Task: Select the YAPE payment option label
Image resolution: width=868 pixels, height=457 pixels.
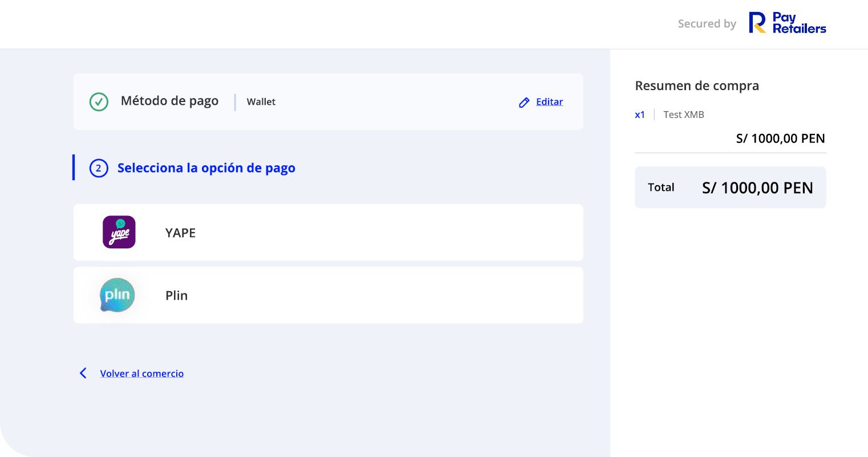Action: coord(180,233)
